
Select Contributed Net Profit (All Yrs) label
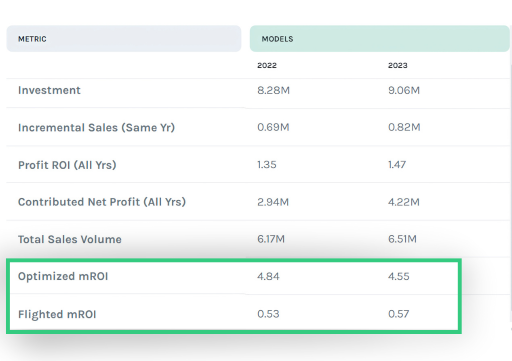click(x=102, y=202)
